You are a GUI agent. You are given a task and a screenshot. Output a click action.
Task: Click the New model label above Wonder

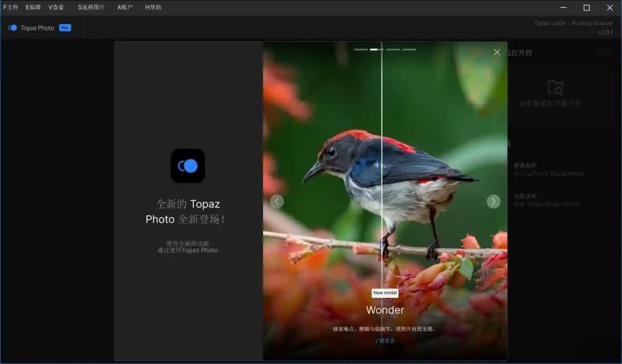[x=384, y=292]
